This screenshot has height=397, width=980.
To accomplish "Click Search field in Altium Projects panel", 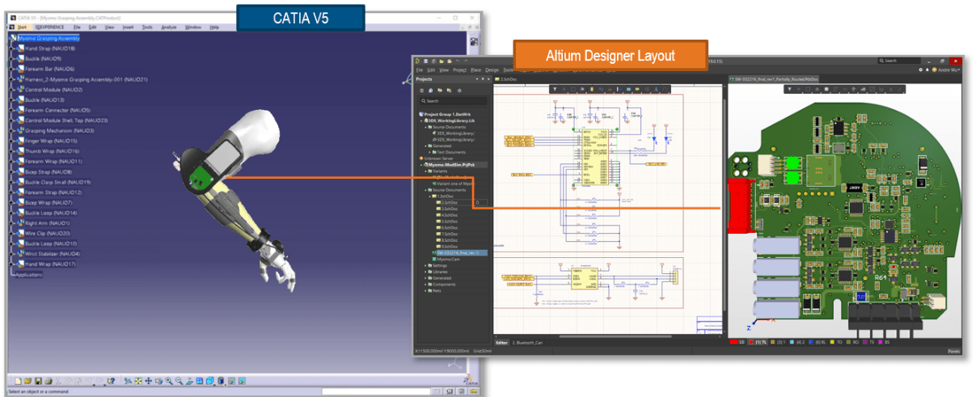I will 452,101.
